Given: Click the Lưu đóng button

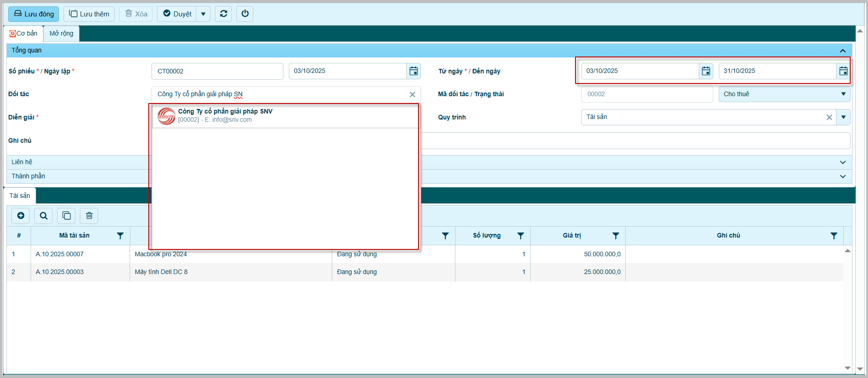Looking at the screenshot, I should pyautogui.click(x=33, y=14).
